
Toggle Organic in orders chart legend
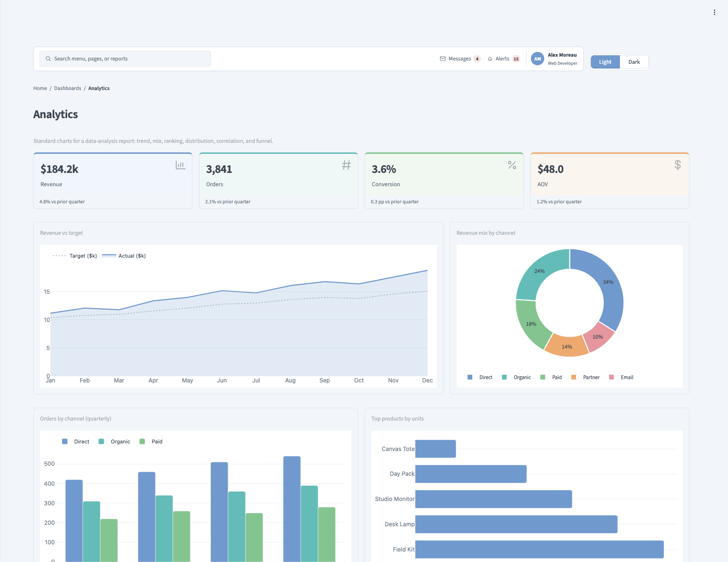coord(114,442)
